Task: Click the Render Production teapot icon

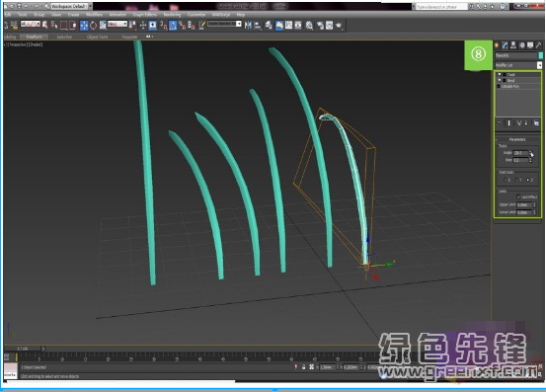Action: [x=339, y=26]
